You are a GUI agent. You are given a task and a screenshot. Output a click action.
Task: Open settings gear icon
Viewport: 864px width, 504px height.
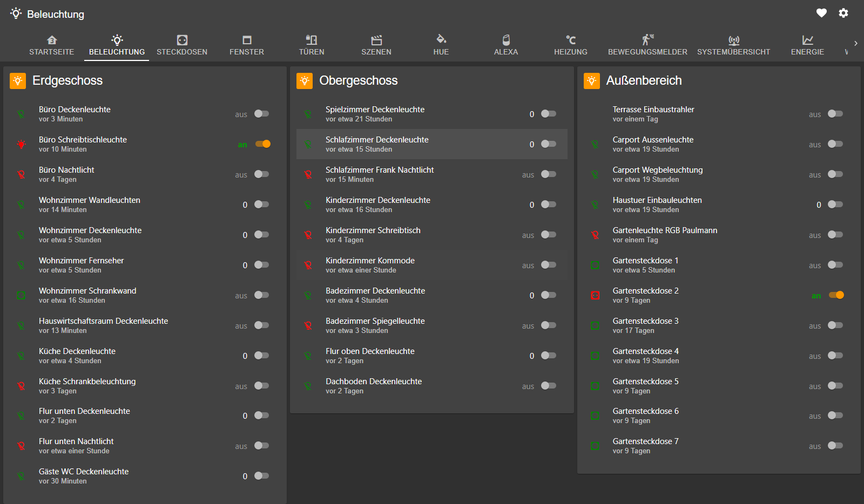click(843, 13)
